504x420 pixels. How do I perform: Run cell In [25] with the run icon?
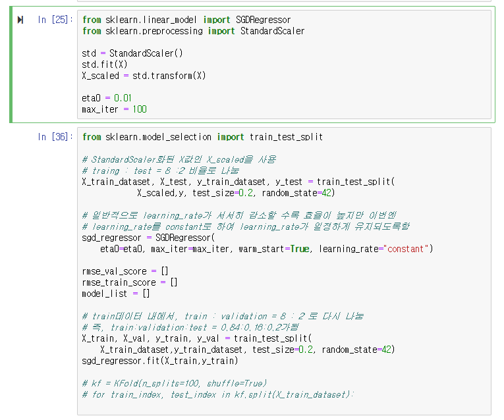pyautogui.click(x=20, y=20)
